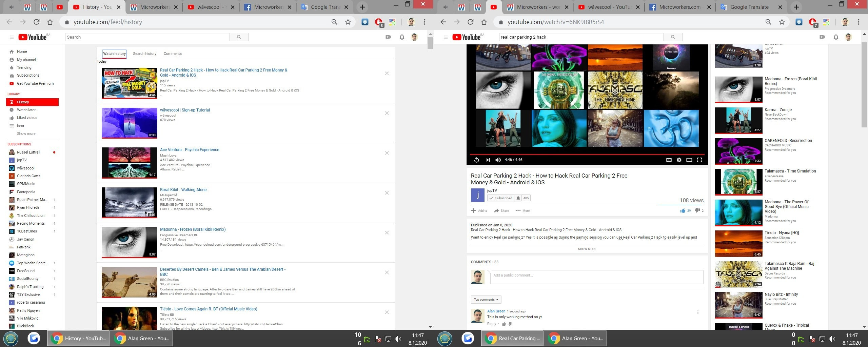
Task: Select the Watch history tab
Action: click(115, 54)
